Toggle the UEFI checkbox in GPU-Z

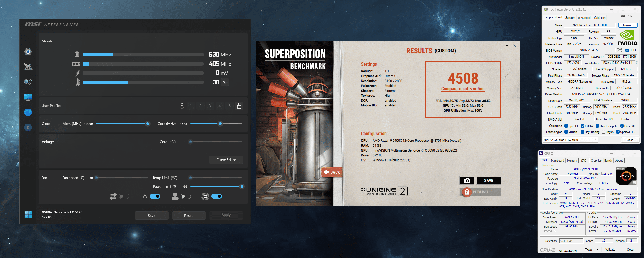pyautogui.click(x=627, y=50)
